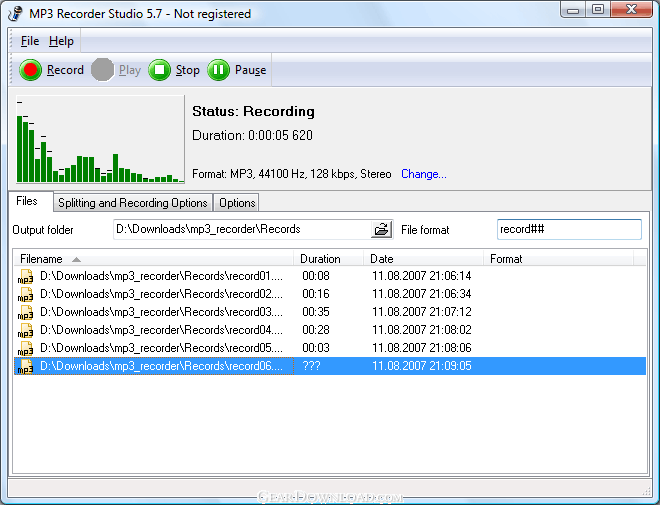Click the mp3 file icon for record06
Screen dimensions: 660x505
pos(25,367)
